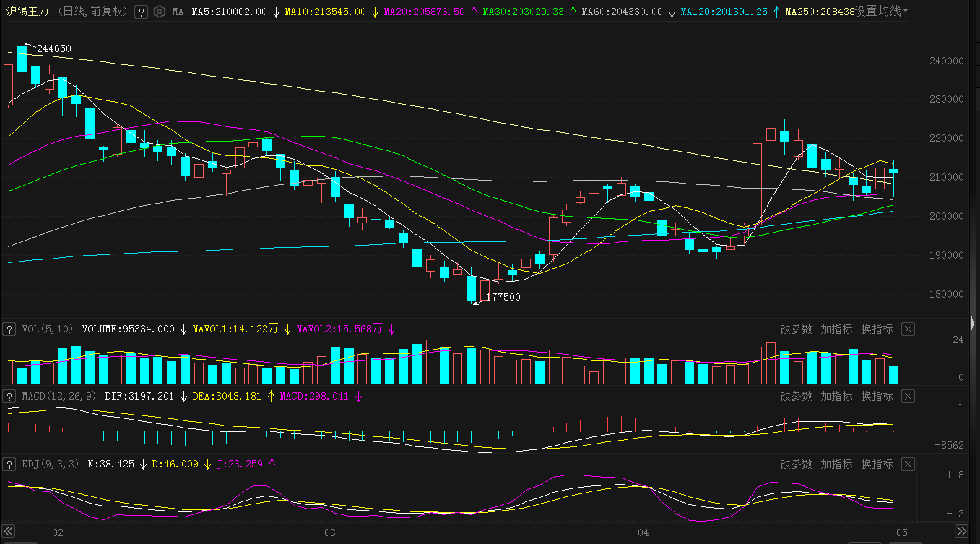Open MA settings gear icon
The width and height of the screenshot is (980, 544).
[x=160, y=12]
